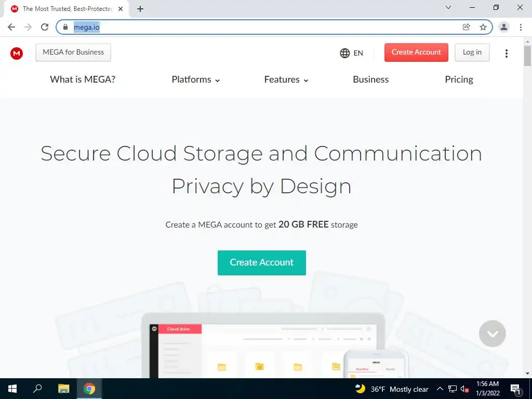The height and width of the screenshot is (399, 532).
Task: Reload the mega.io page
Action: (45, 27)
